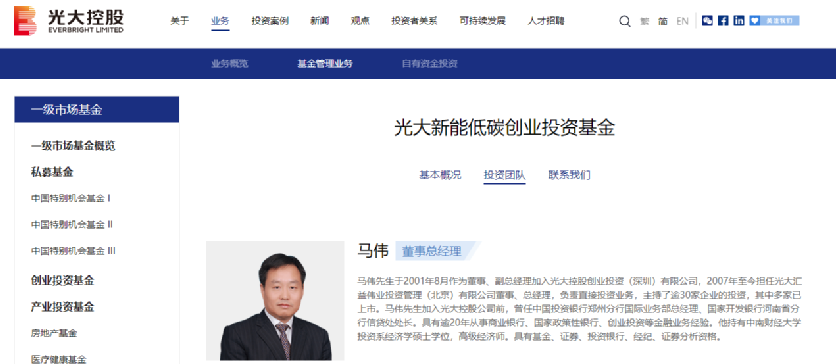
Task: Select the 基金管理业务 sub-navigation item
Action: pyautogui.click(x=325, y=64)
